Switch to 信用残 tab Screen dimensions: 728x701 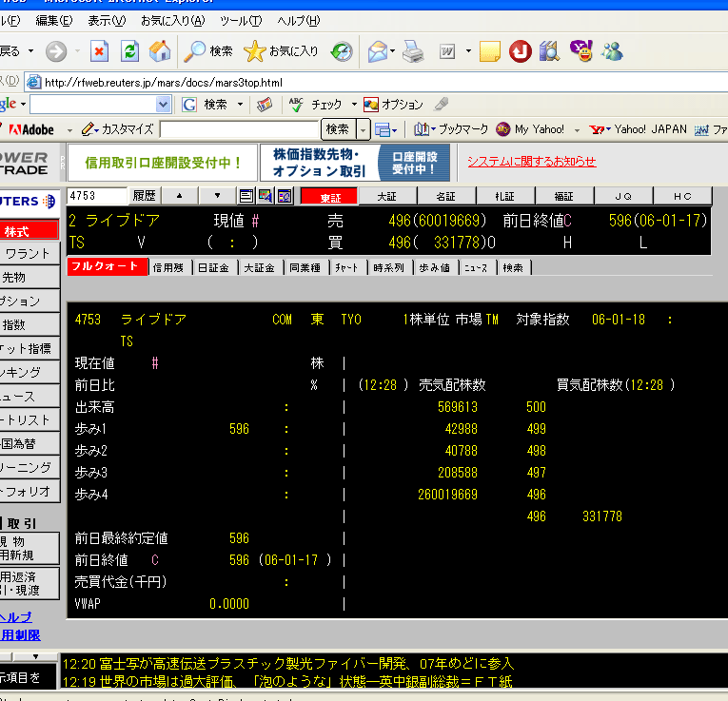tap(168, 267)
